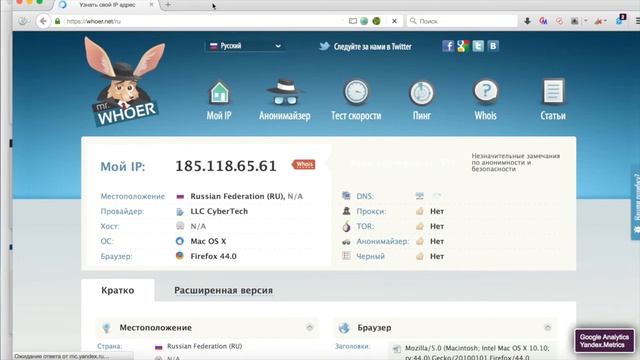
Task: Open the Тест скорости clock icon
Action: 356,92
